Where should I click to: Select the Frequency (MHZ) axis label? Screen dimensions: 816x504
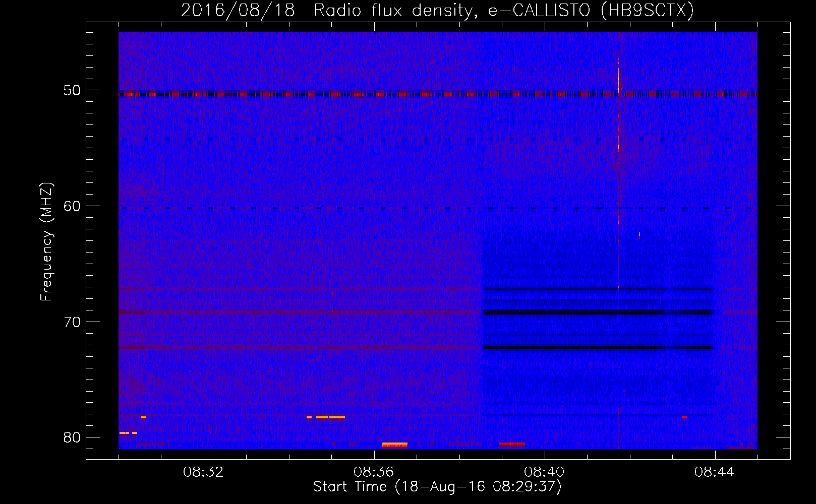tap(46, 242)
